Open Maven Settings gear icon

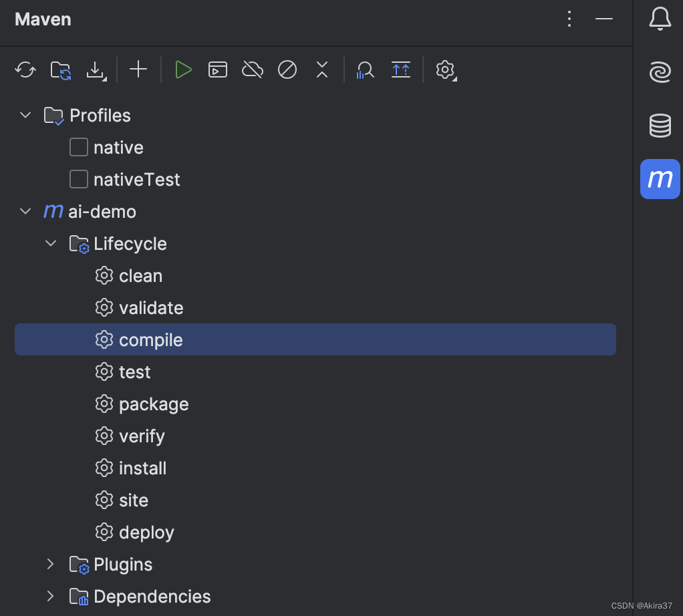click(x=446, y=70)
